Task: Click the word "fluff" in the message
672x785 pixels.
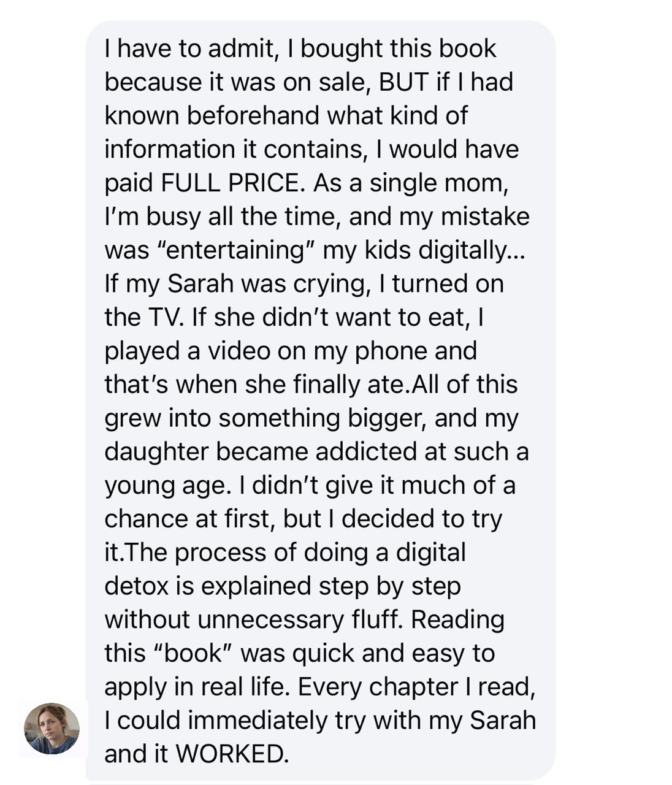Action: [x=375, y=619]
